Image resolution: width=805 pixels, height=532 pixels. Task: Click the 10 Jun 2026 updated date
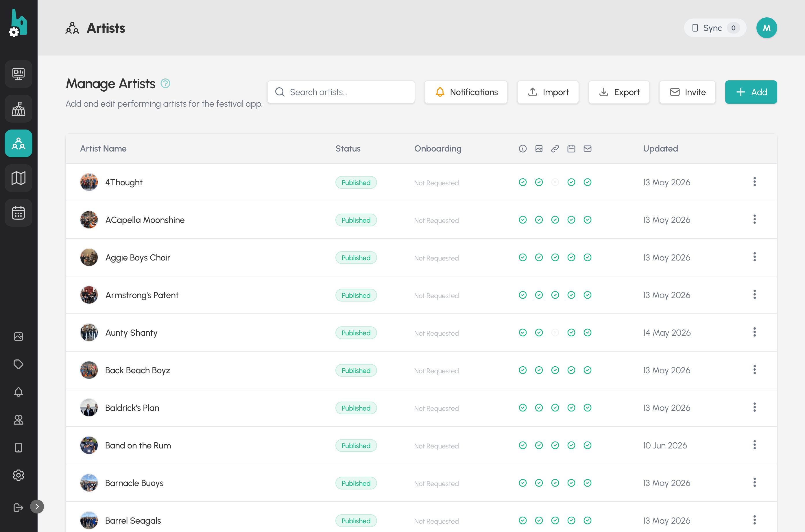point(665,446)
